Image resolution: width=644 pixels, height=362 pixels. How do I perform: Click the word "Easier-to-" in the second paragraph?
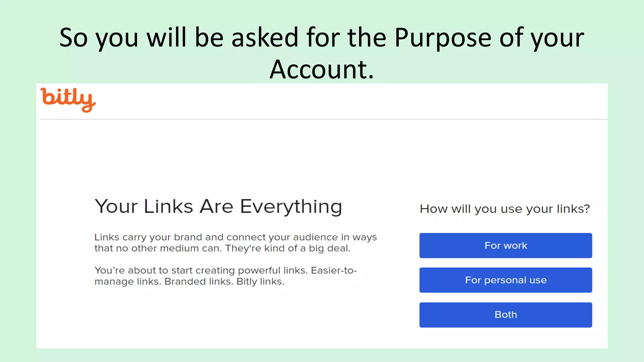pyautogui.click(x=334, y=270)
